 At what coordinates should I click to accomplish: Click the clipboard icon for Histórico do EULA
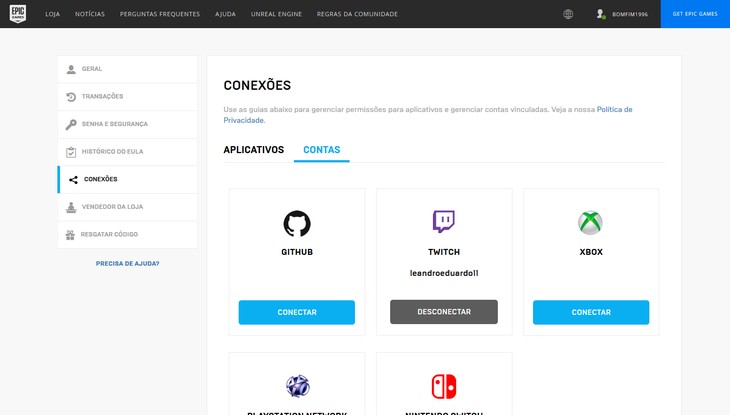pyautogui.click(x=71, y=152)
